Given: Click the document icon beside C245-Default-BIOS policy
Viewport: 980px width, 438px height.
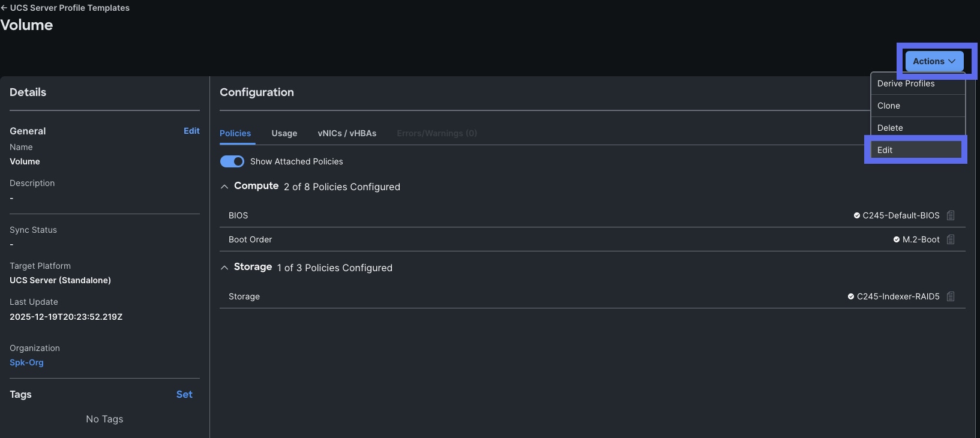Looking at the screenshot, I should 951,215.
